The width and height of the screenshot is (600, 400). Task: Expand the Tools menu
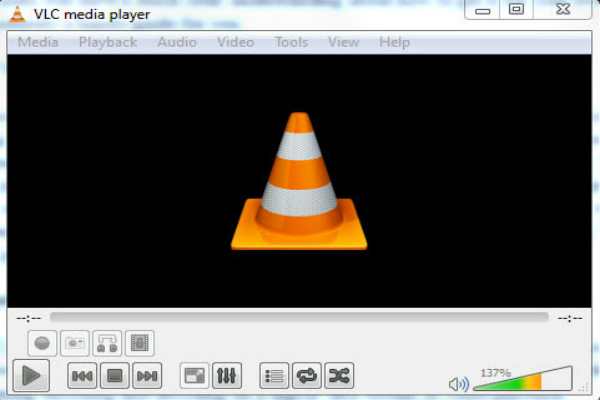tap(291, 42)
